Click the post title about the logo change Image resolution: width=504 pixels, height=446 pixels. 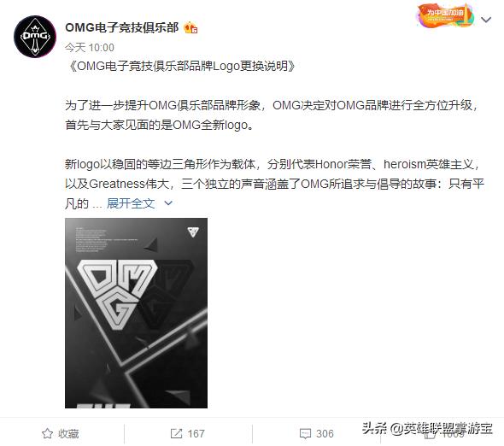coord(180,67)
